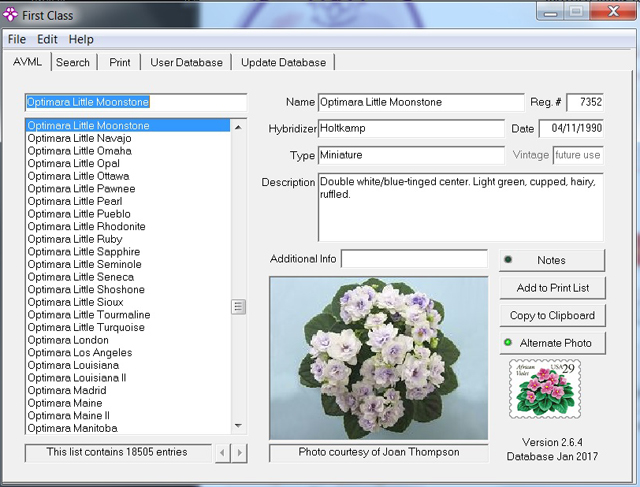Select Optimara Little Seneca

point(128,277)
